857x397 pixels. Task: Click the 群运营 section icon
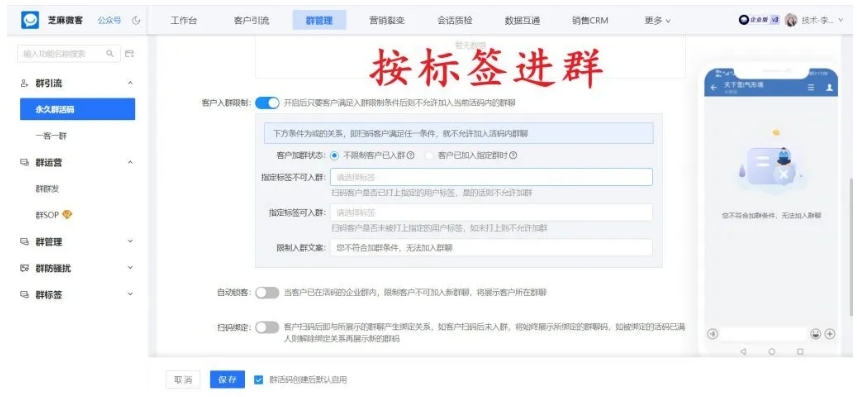click(x=24, y=162)
